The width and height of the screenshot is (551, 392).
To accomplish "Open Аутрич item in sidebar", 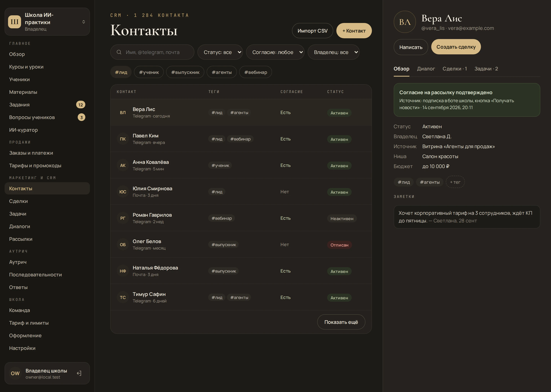I will point(47,262).
